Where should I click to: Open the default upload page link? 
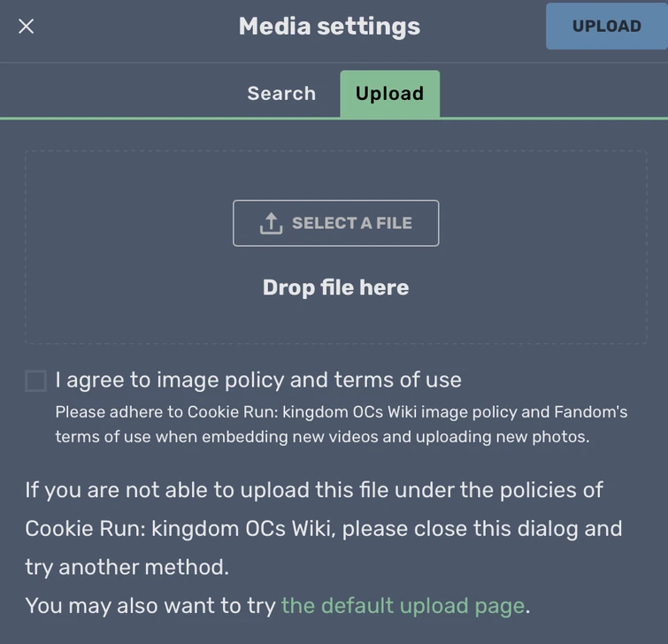click(403, 606)
